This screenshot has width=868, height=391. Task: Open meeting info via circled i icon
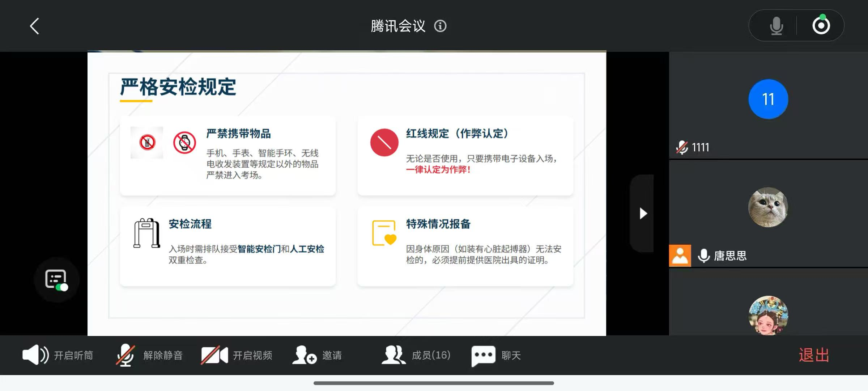(x=440, y=26)
